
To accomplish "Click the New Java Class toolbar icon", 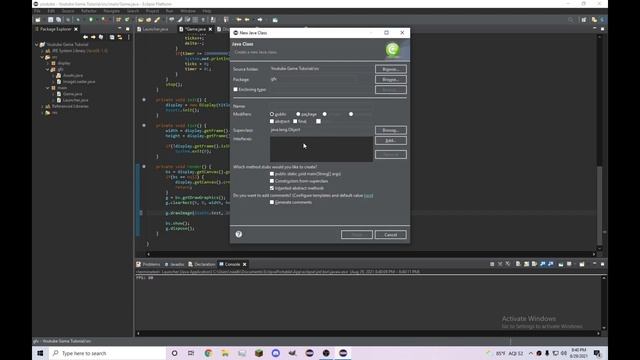I will [x=127, y=20].
